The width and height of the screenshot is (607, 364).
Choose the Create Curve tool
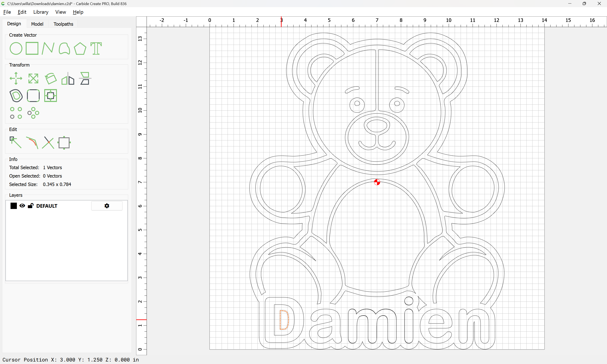point(64,48)
